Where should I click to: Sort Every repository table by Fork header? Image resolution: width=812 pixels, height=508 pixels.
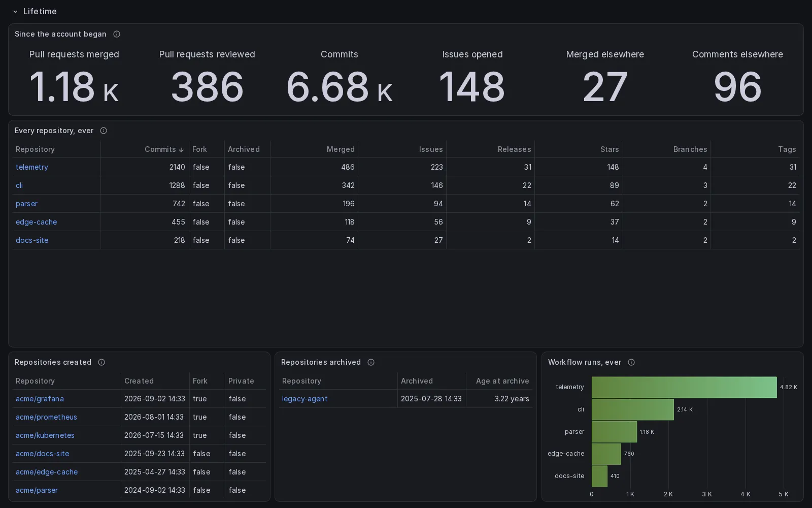pyautogui.click(x=199, y=149)
